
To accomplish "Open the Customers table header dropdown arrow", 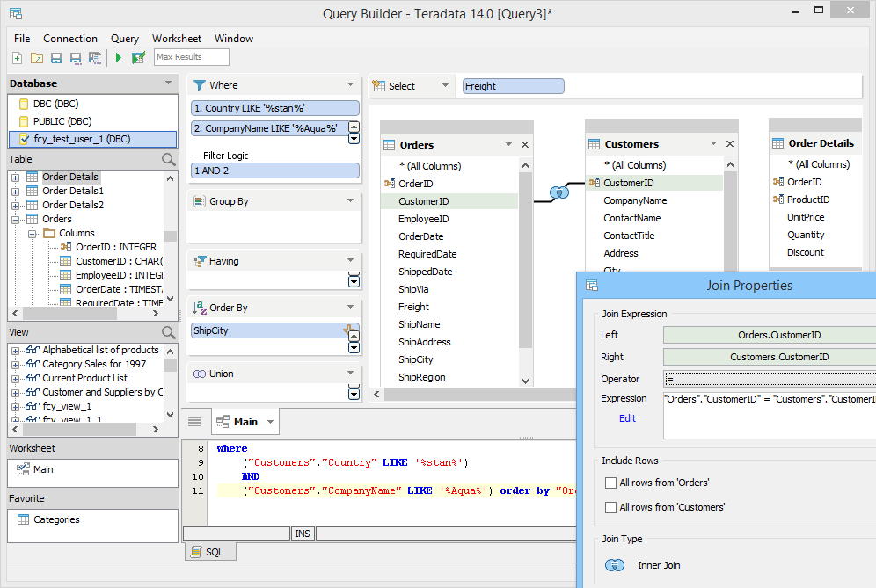I will (x=713, y=143).
